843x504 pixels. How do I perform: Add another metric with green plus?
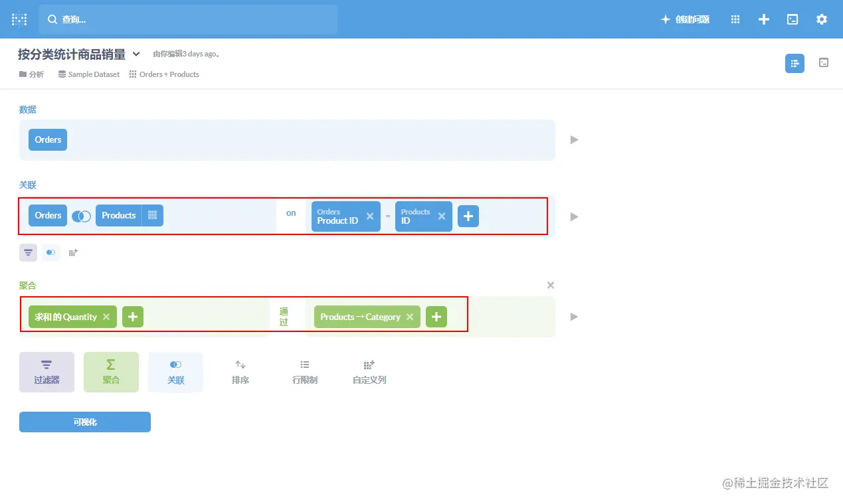(x=133, y=317)
